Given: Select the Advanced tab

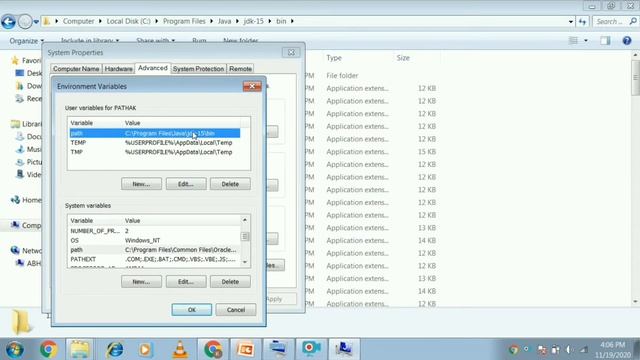Looking at the screenshot, I should point(153,68).
